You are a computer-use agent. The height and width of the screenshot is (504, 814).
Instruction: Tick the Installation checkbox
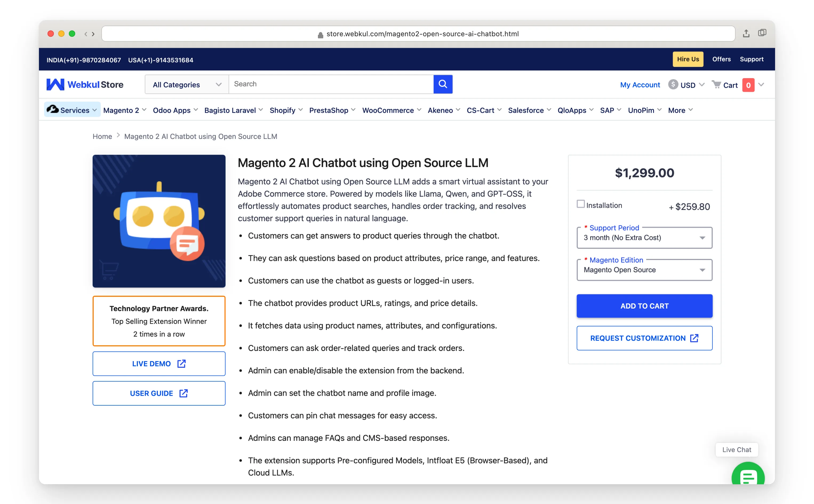580,204
